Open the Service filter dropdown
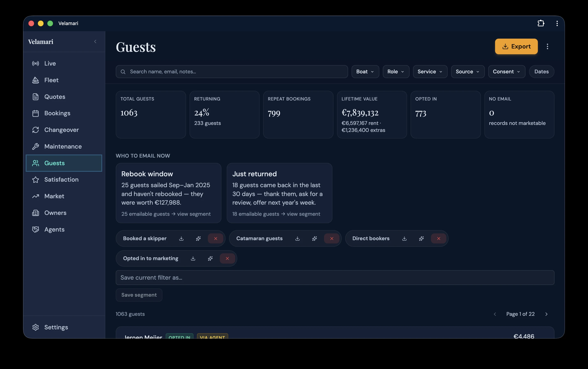The width and height of the screenshot is (588, 369). click(430, 71)
